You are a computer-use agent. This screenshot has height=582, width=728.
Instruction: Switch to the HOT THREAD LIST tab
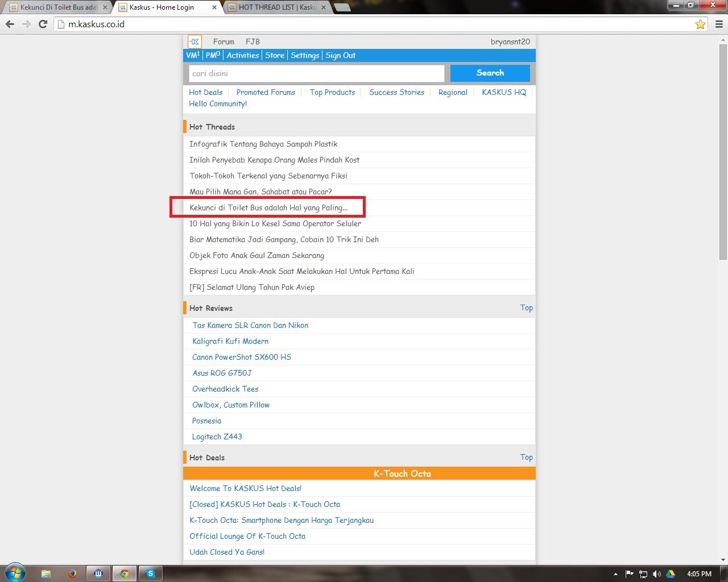pos(277,7)
